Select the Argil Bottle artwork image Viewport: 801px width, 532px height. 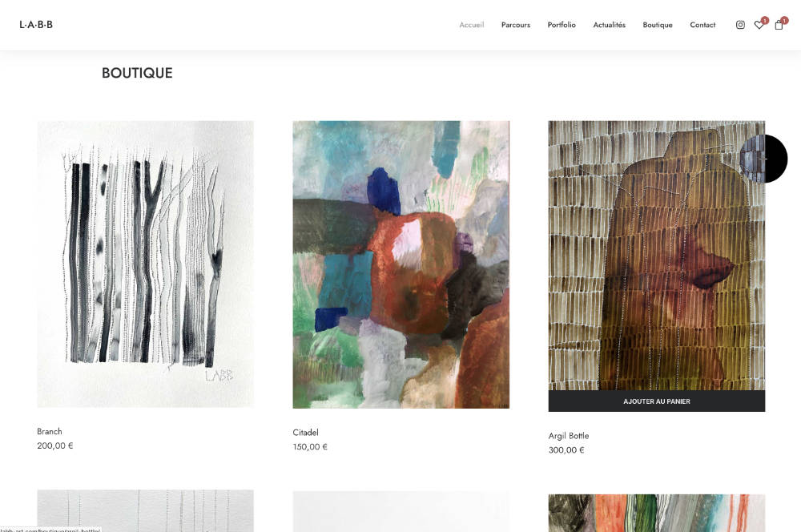click(657, 256)
